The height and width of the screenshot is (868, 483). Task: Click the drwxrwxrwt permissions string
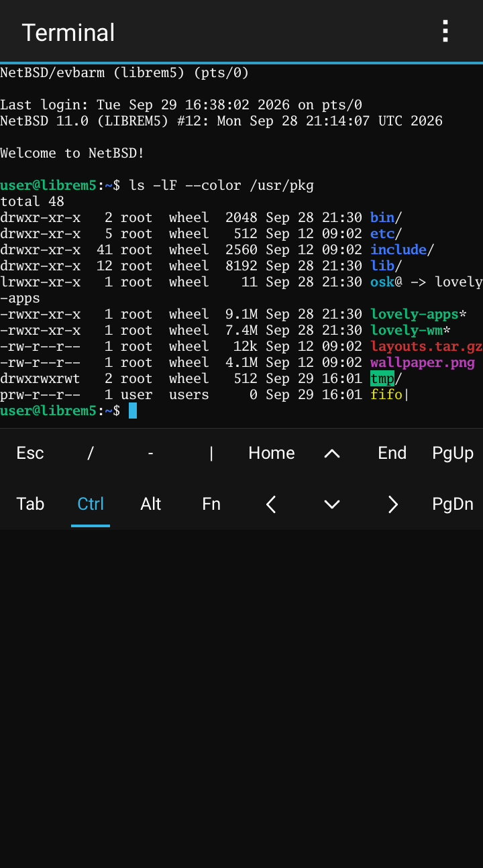click(x=40, y=378)
